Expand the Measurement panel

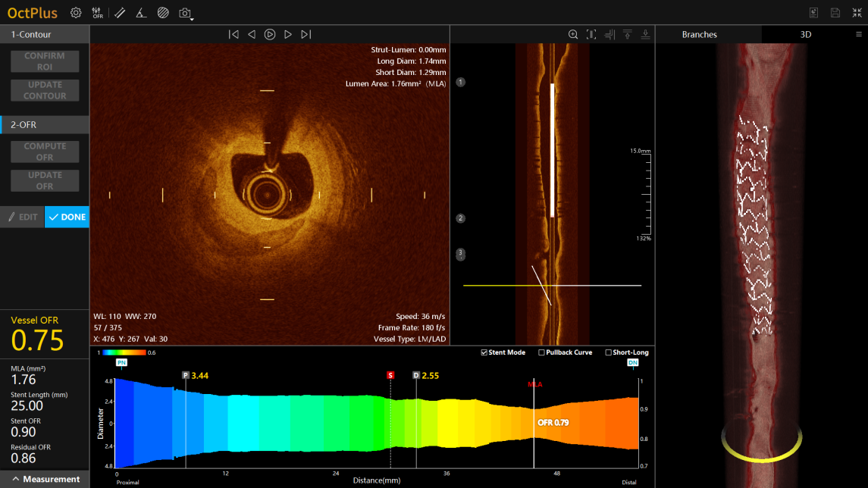[45, 479]
